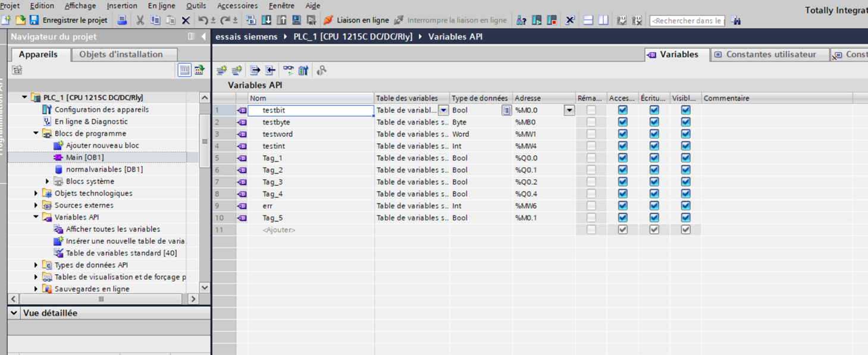Switch to Constantes utilisateur tab
The image size is (868, 355).
pos(770,55)
